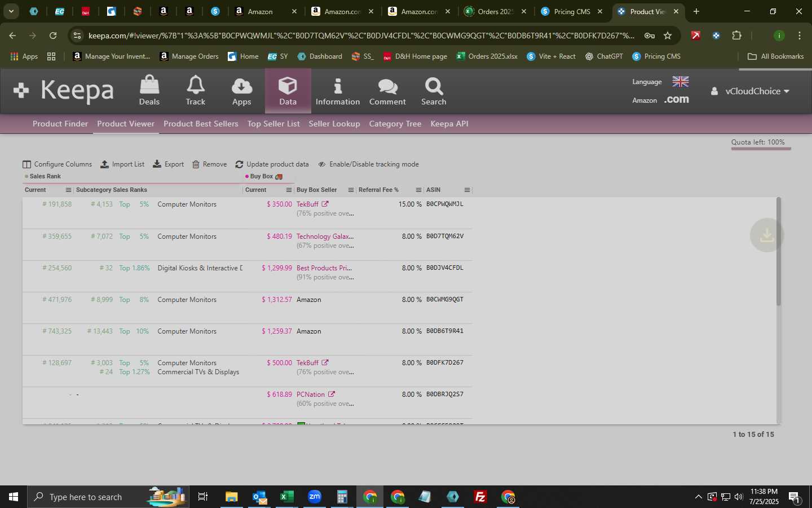Switch to Orders 2025 browser tab
The height and width of the screenshot is (508, 812).
click(x=495, y=11)
